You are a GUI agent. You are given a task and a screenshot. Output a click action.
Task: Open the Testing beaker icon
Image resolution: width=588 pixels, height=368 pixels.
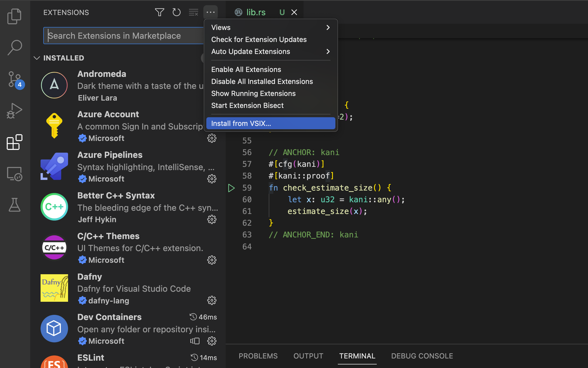[x=14, y=205]
